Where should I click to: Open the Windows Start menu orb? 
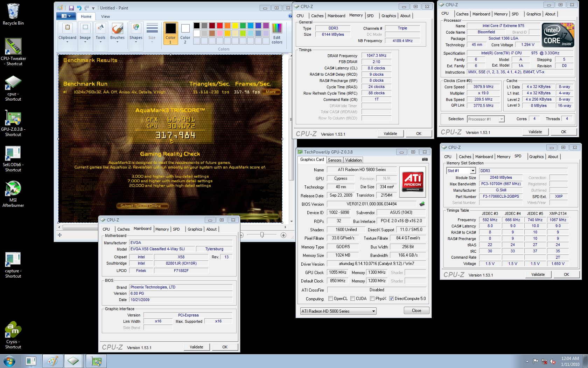coord(9,361)
